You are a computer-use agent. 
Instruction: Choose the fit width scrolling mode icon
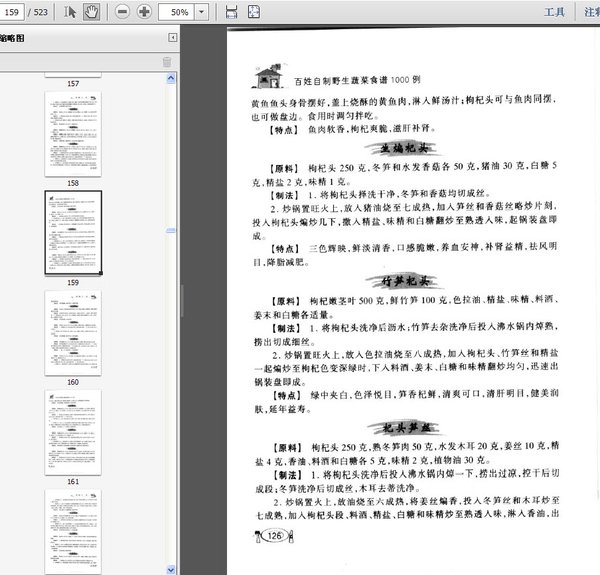click(x=231, y=12)
